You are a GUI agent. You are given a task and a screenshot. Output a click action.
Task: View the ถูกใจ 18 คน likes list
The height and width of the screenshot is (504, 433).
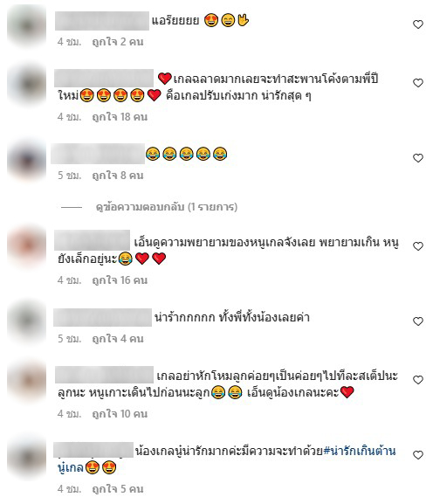tap(120, 117)
